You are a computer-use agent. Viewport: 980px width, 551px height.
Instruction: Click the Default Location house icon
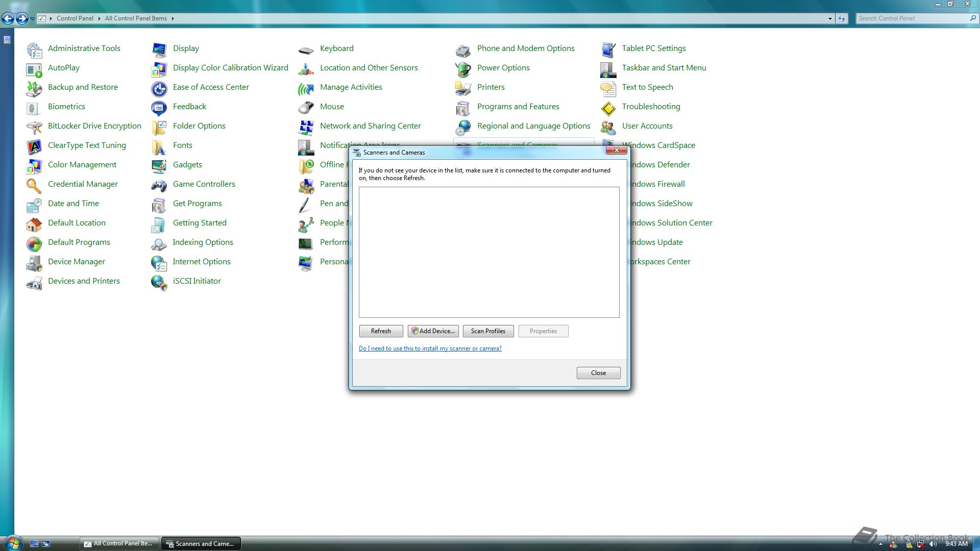(34, 224)
